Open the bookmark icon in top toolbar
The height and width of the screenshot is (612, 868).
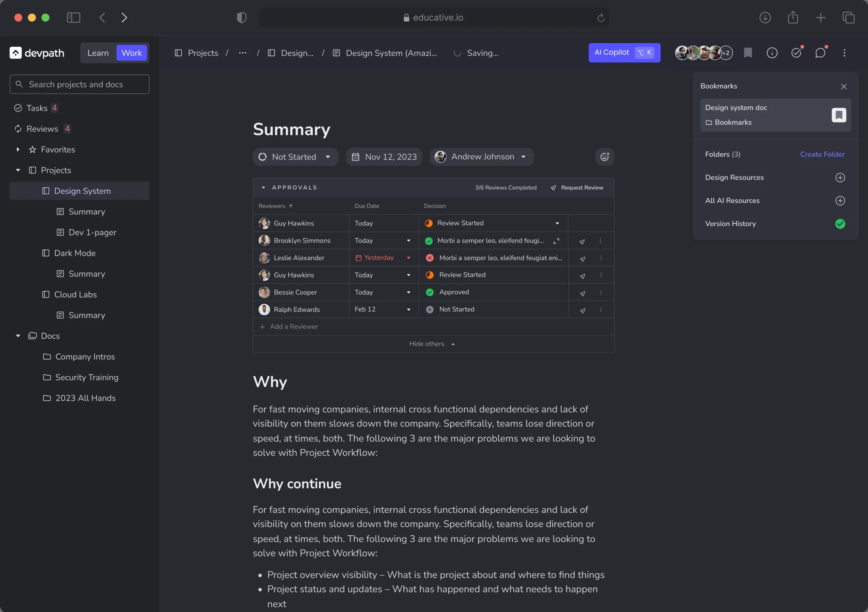[748, 53]
